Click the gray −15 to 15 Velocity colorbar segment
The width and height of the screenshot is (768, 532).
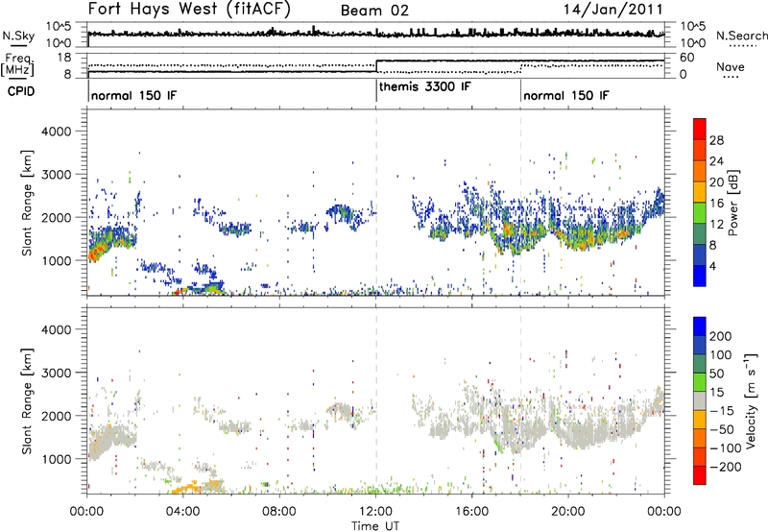pyautogui.click(x=700, y=400)
